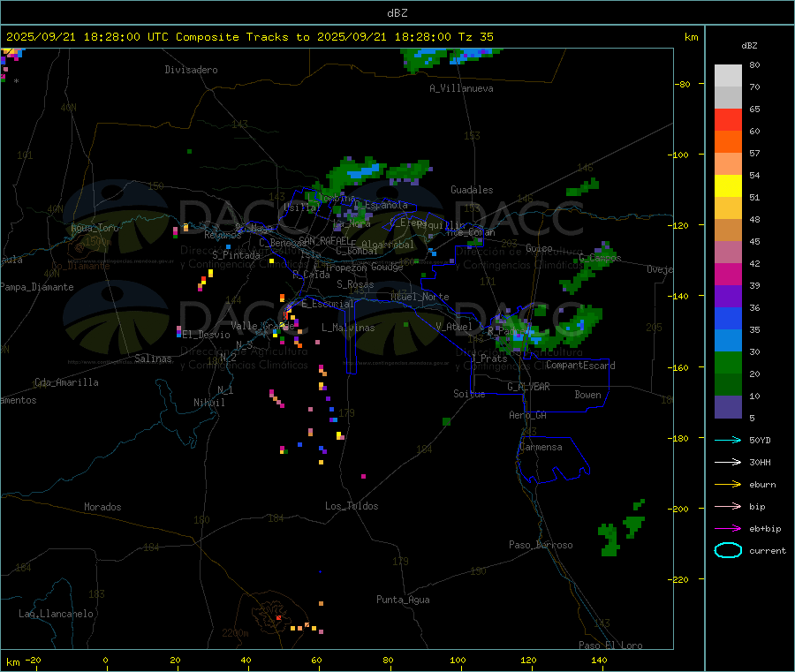
Task: Click the 'Carmensa' map label
Action: 541,447
